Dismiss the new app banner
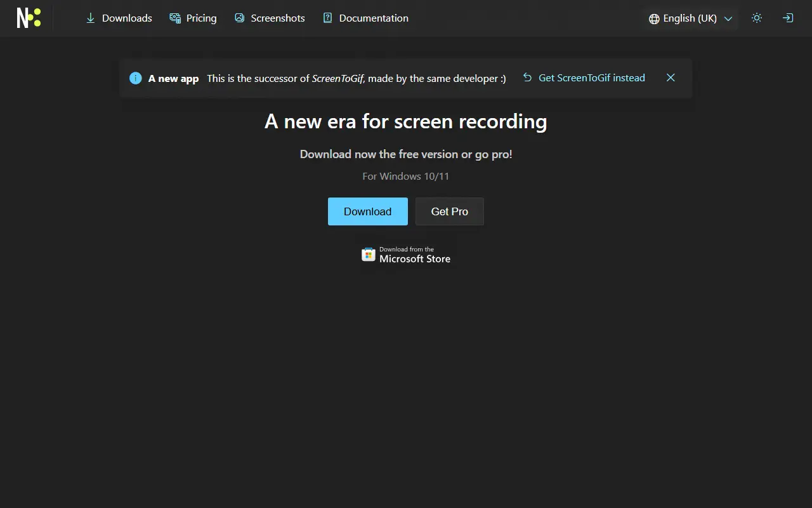The image size is (812, 508). tap(671, 77)
